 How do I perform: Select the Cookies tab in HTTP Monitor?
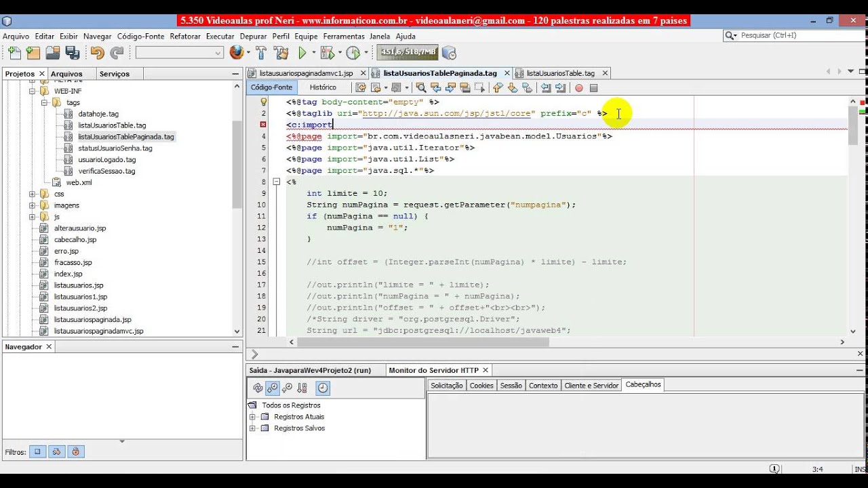481,385
